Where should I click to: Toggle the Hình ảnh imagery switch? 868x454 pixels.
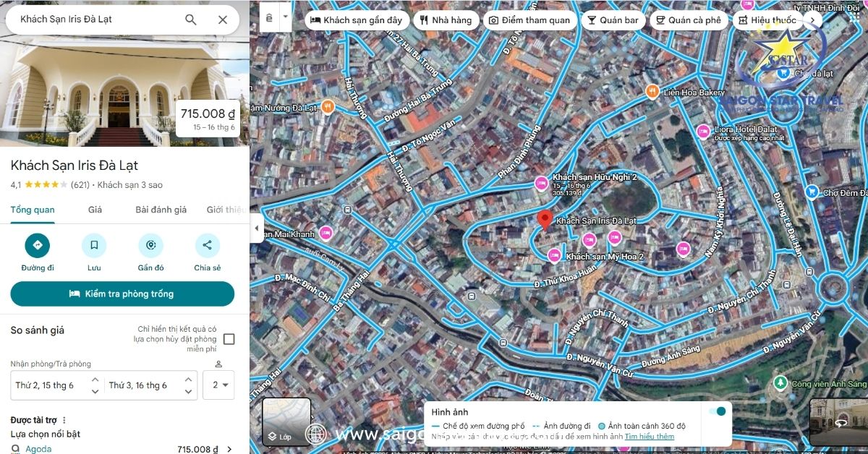pos(718,411)
